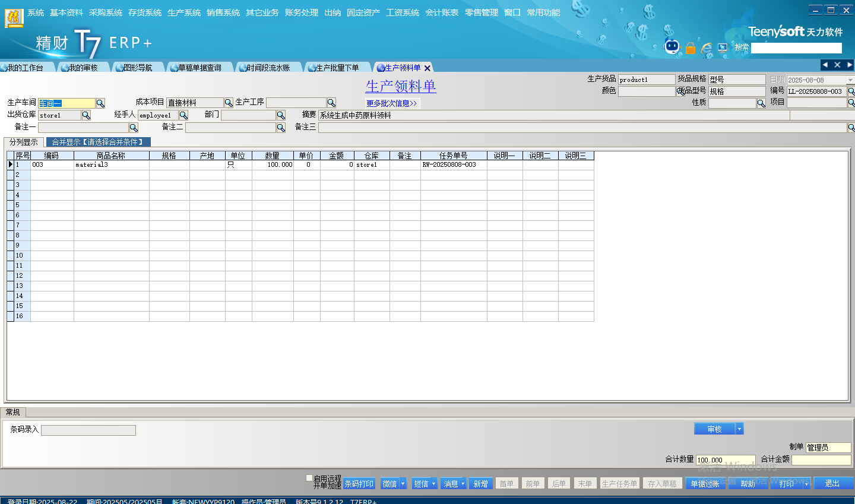
Task: Expand the dropdown arrow beside 审核 button
Action: [739, 429]
